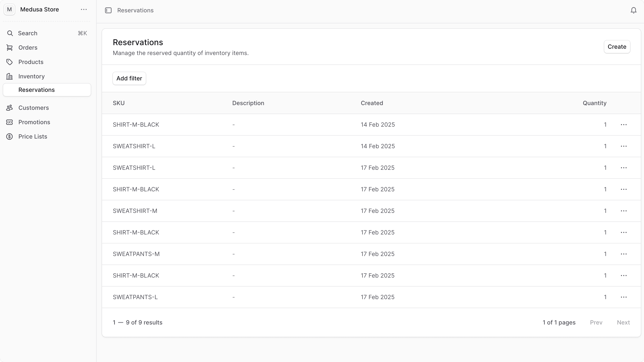Click the Products tag icon
644x362 pixels.
(x=9, y=62)
